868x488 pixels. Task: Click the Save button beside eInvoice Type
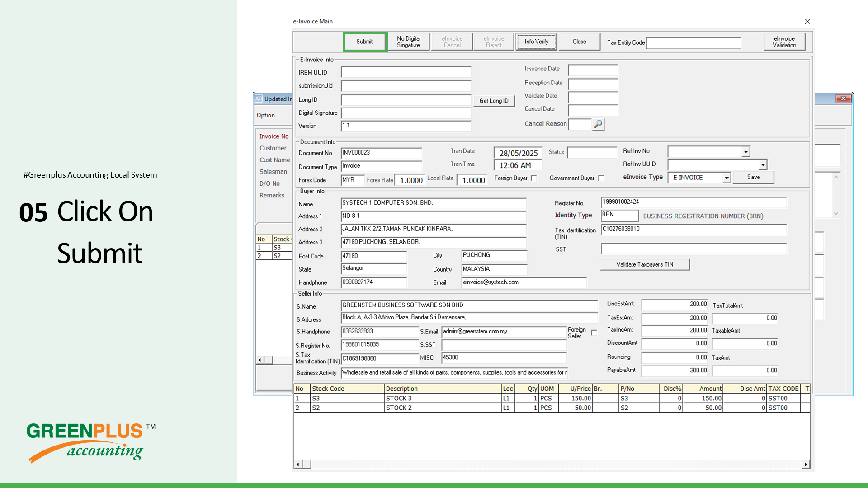(x=753, y=177)
